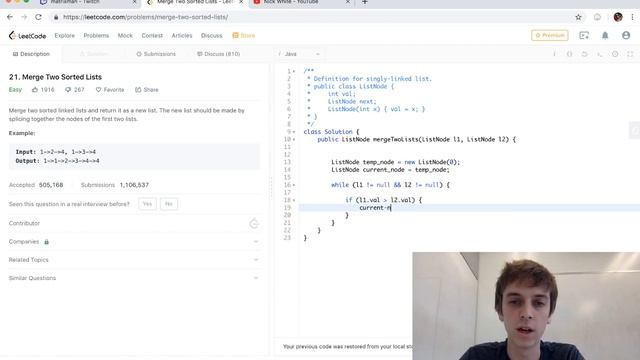Image resolution: width=640 pixels, height=360 pixels.
Task: Click the webcam video overlay
Action: point(526,306)
